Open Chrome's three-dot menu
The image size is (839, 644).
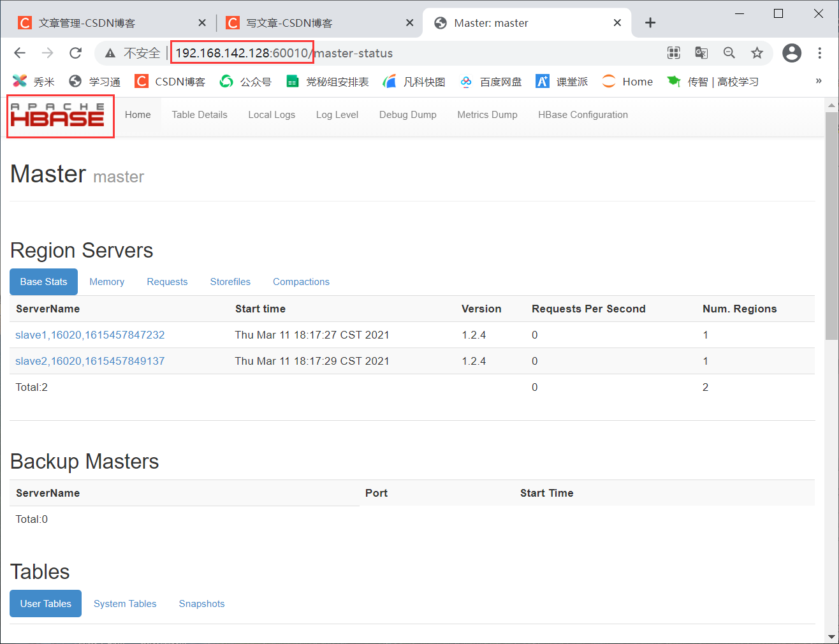(x=820, y=53)
